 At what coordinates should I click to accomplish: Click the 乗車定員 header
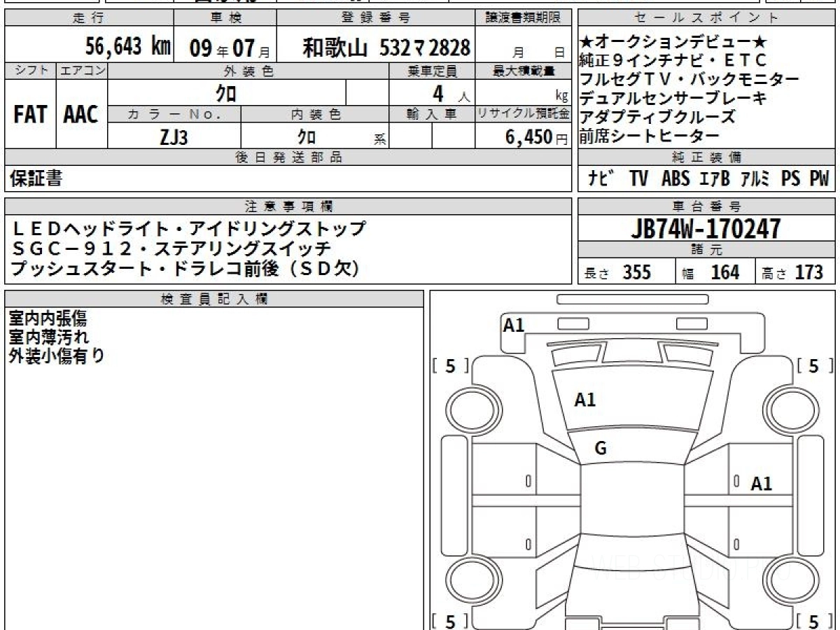click(x=432, y=71)
